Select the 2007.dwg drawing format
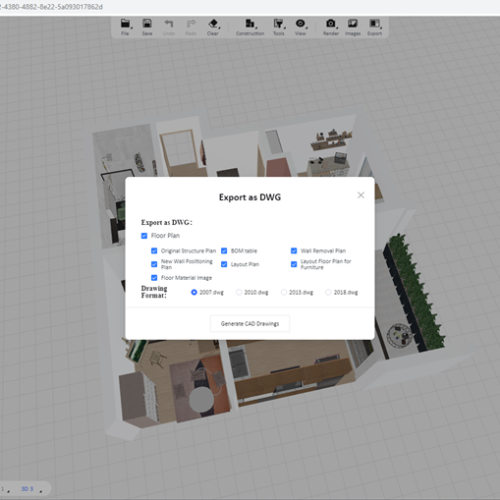 [x=194, y=292]
